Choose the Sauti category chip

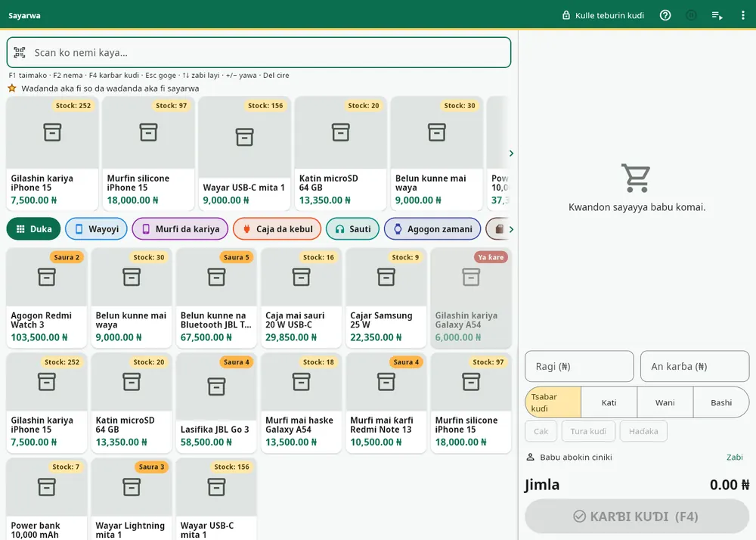(352, 229)
